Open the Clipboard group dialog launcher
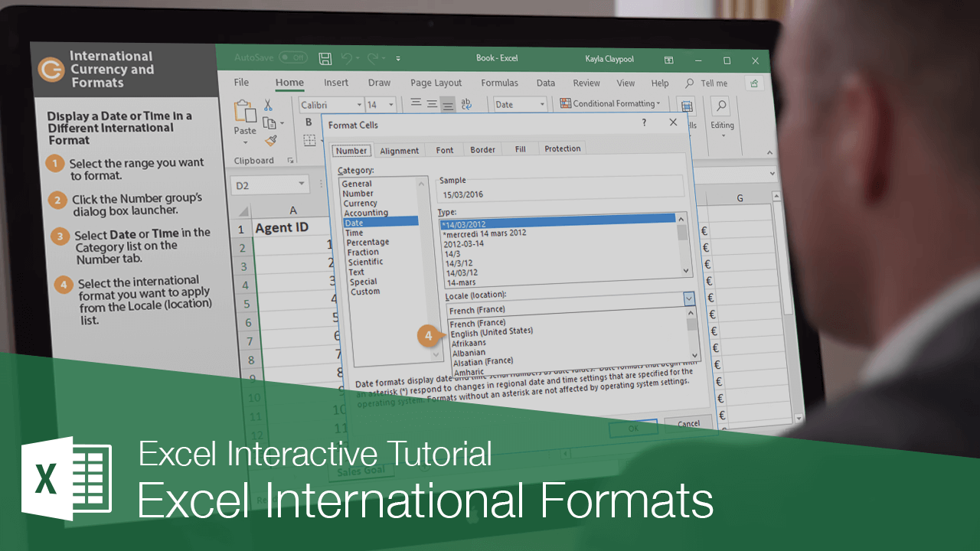The image size is (980, 551). [290, 161]
